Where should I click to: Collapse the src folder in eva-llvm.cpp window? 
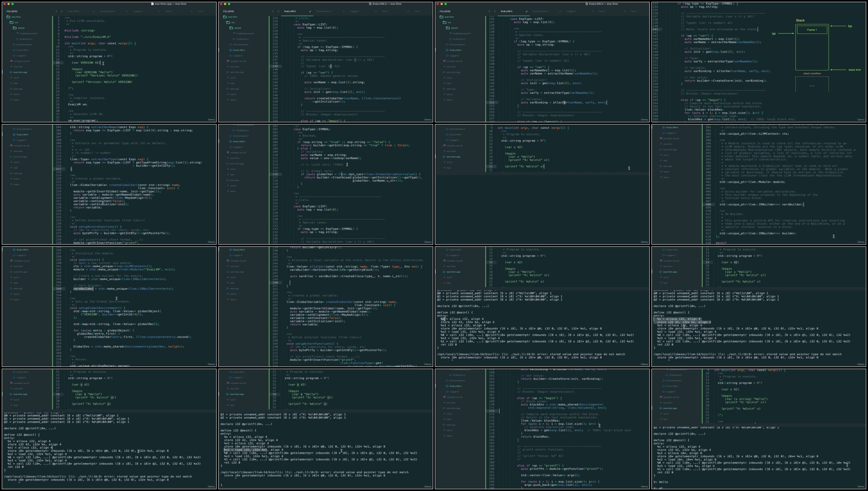coord(11,23)
